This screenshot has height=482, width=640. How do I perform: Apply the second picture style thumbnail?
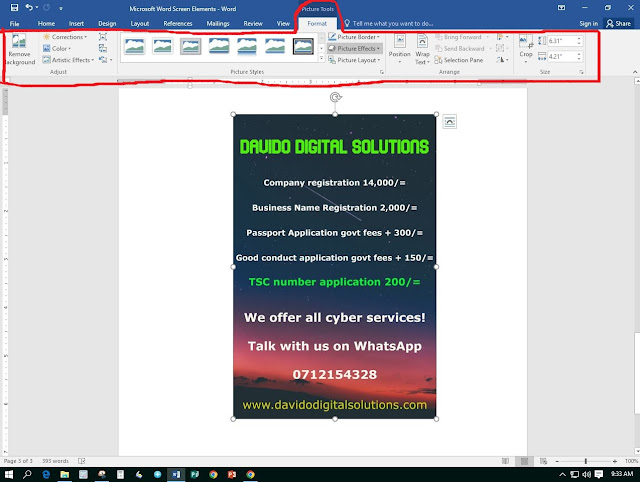162,46
